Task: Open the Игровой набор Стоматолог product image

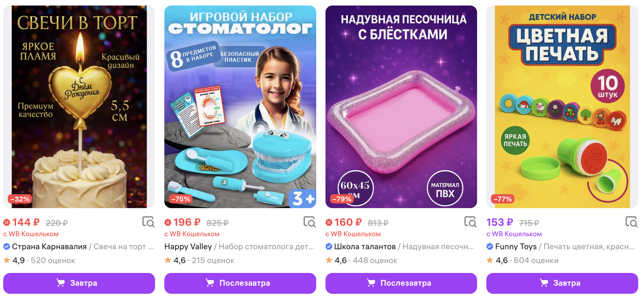Action: pos(240,107)
